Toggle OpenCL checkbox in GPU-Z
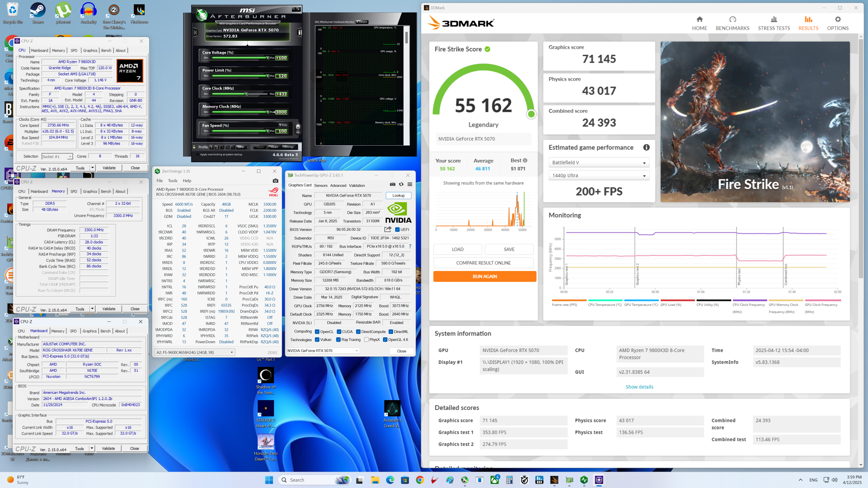 point(317,331)
